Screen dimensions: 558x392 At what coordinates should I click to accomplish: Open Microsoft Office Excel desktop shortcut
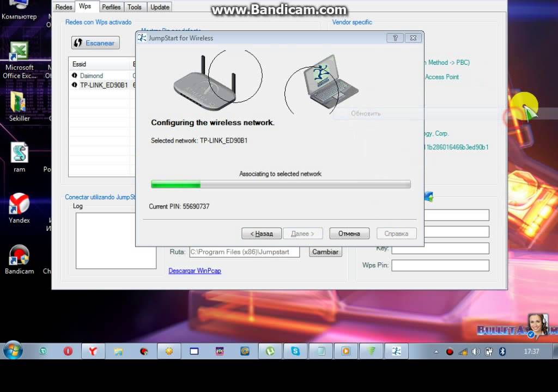pos(19,60)
